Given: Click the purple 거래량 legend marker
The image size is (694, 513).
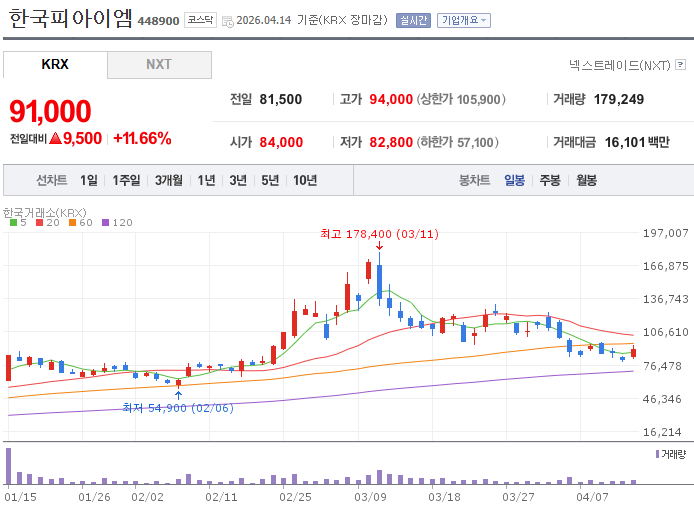Looking at the screenshot, I should [657, 454].
